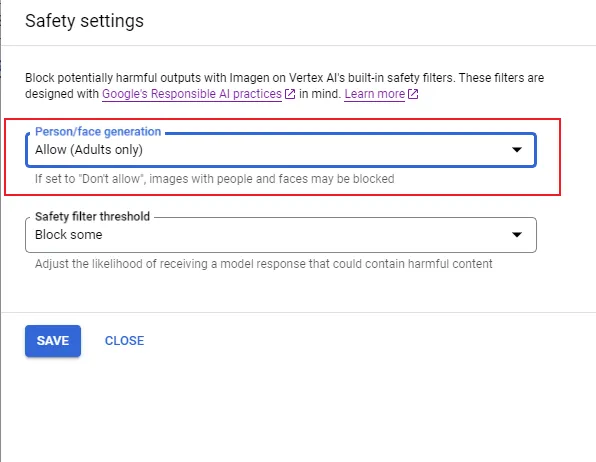The width and height of the screenshot is (596, 462).
Task: Save the safety settings
Action: (x=53, y=341)
